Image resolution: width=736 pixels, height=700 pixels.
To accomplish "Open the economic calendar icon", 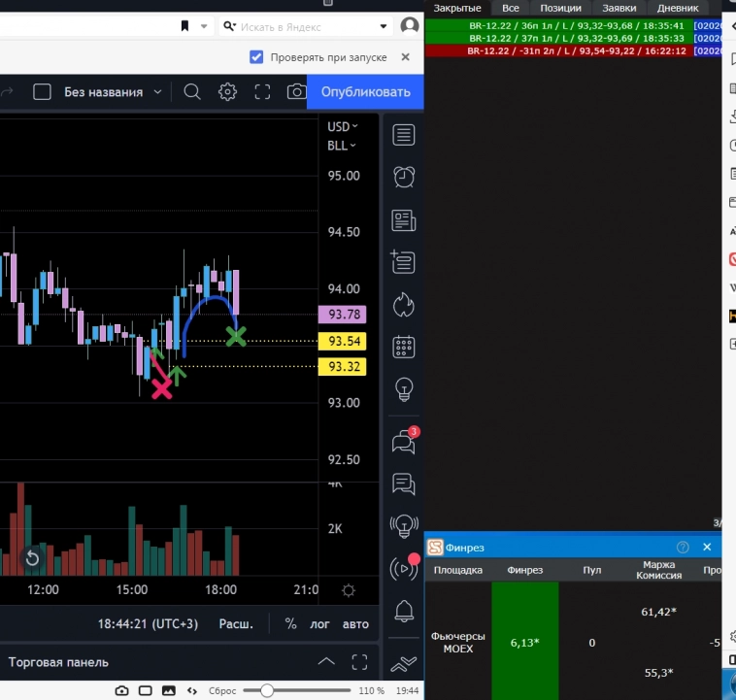I will [404, 347].
